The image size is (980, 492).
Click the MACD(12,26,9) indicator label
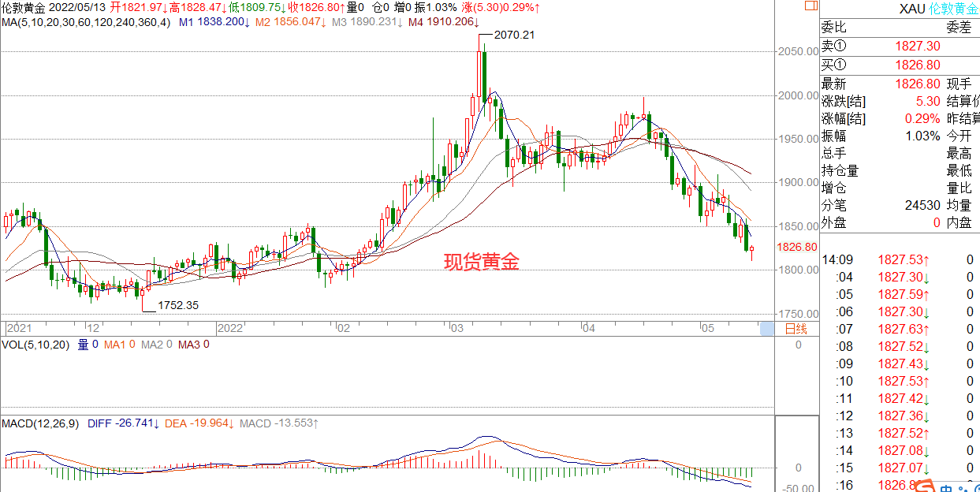point(41,423)
